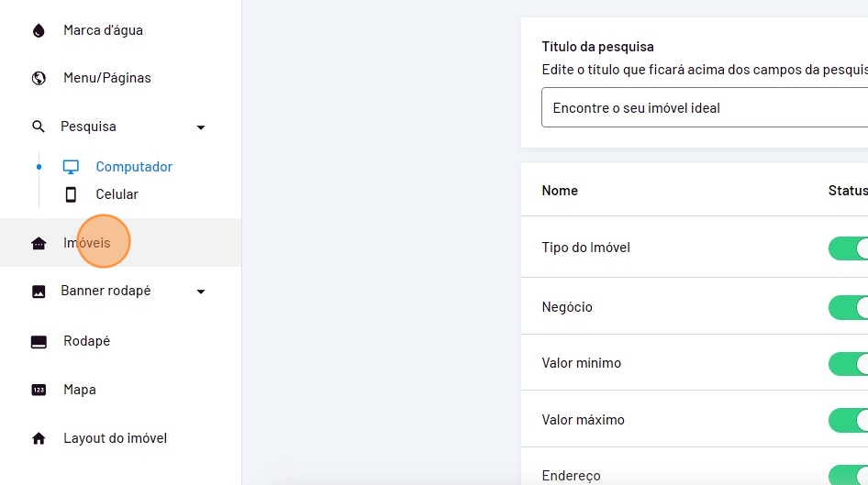The height and width of the screenshot is (485, 868).
Task: Click the Imóveis house icon
Action: point(39,243)
